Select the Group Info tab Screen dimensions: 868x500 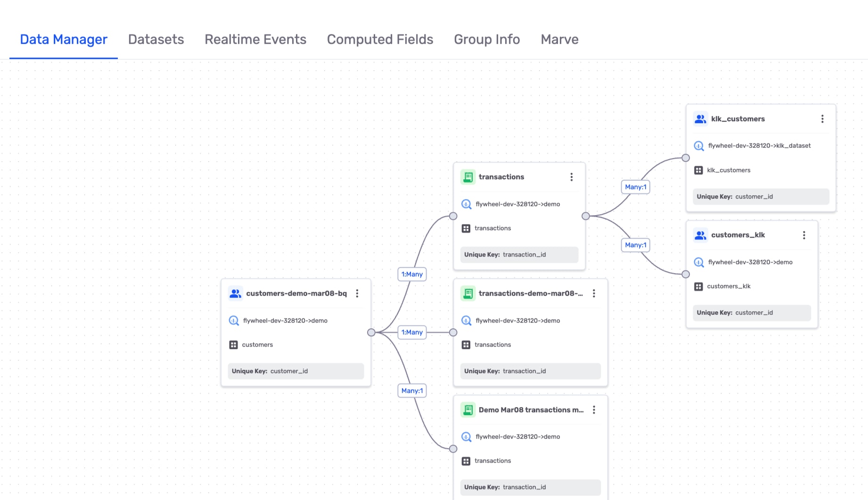[x=487, y=40]
